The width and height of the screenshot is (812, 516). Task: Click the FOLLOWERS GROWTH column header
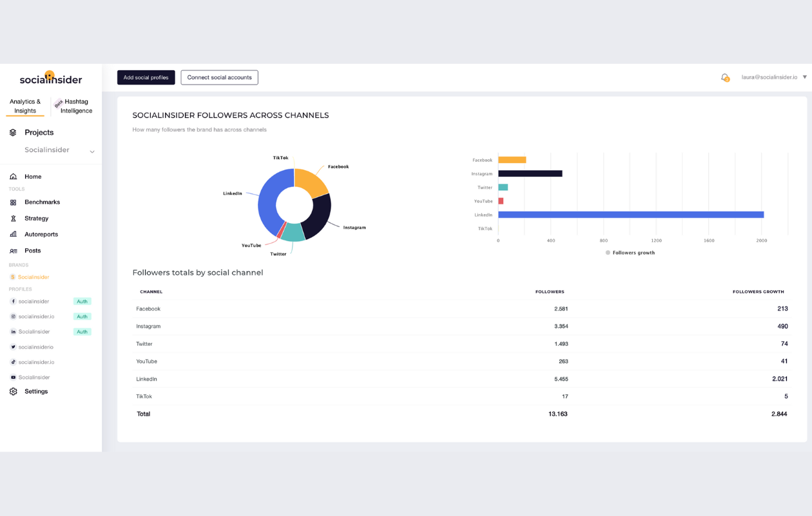pyautogui.click(x=759, y=292)
